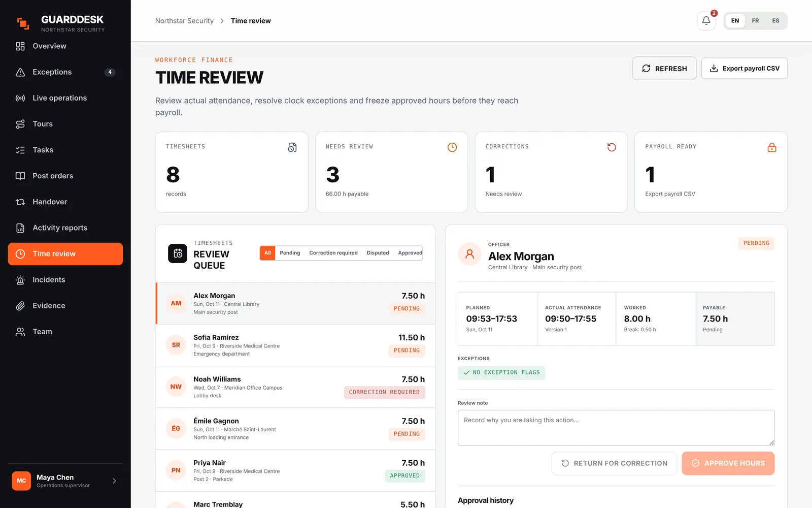Viewport: 812px width, 508px height.
Task: Go to Handover section
Action: point(65,202)
